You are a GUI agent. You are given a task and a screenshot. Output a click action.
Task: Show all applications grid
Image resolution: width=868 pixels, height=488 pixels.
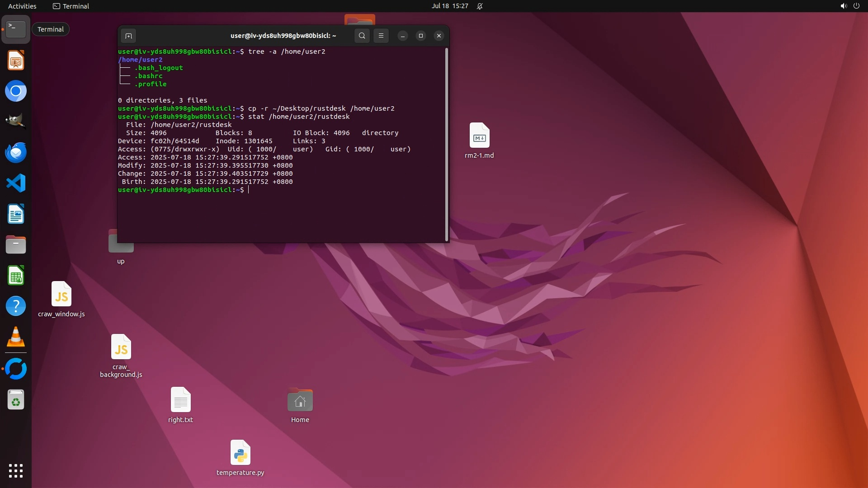tap(16, 471)
